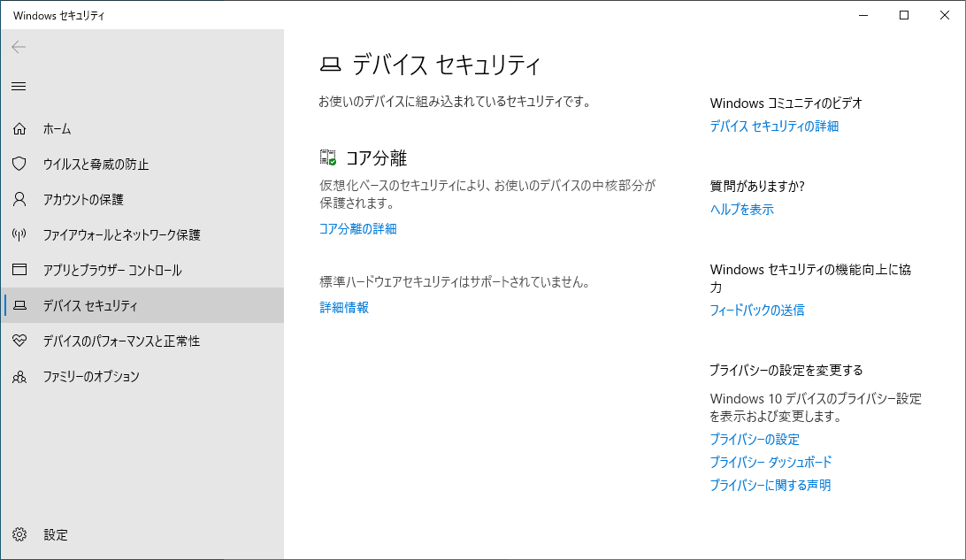Open デバイス セキュリティの詳細 video link
Image resolution: width=966 pixels, height=560 pixels.
(x=774, y=127)
